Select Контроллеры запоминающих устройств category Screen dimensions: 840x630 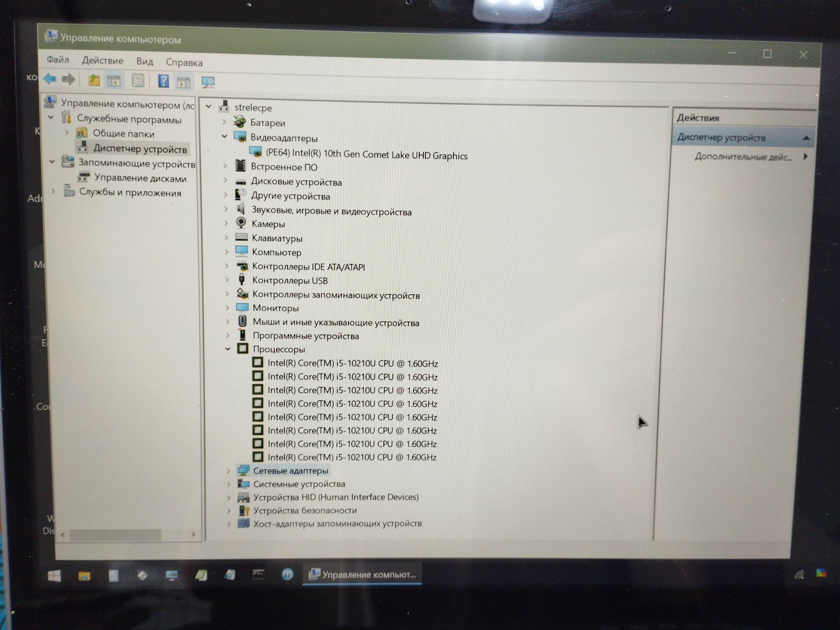[x=336, y=295]
